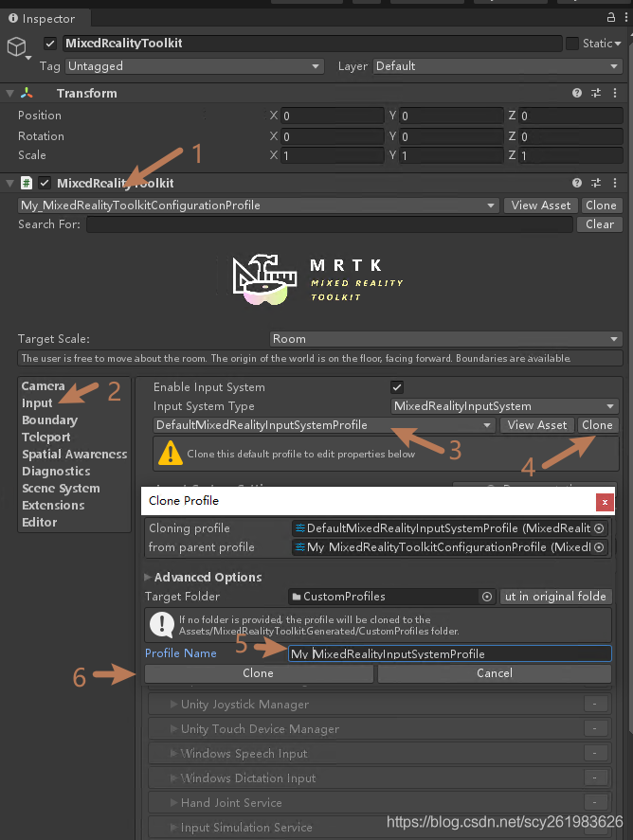Click the info icon in folder notice

(162, 625)
